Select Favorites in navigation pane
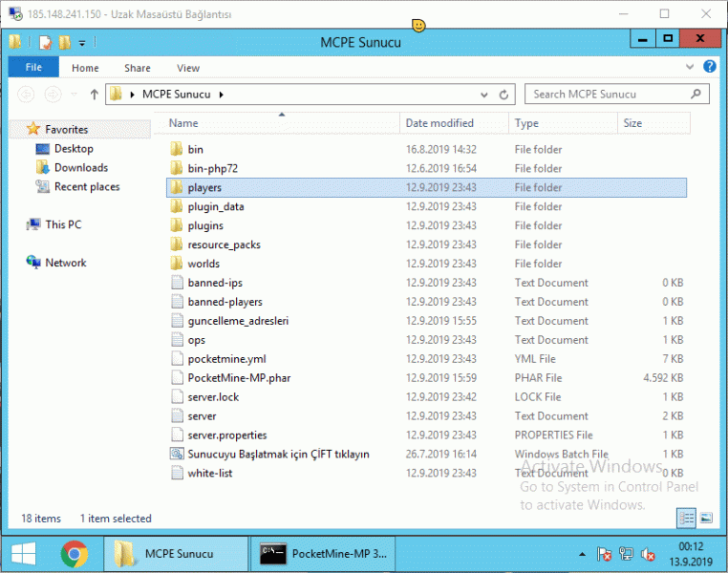Viewport: 728px width, 573px height. pos(66,130)
